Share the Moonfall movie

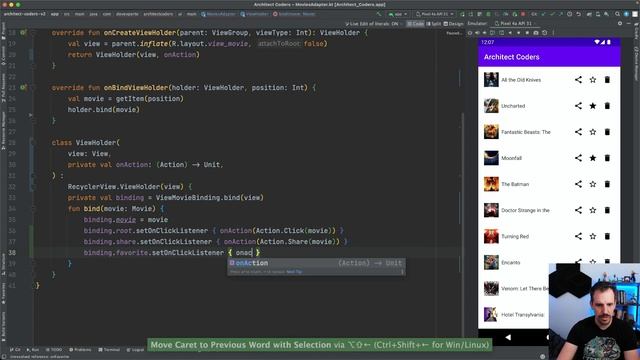pyautogui.click(x=578, y=158)
